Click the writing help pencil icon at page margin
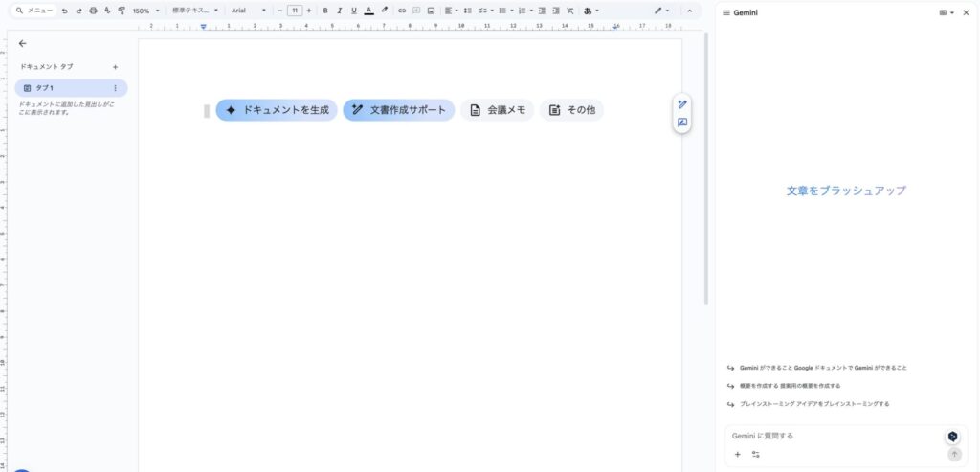The height and width of the screenshot is (472, 980). 681,104
